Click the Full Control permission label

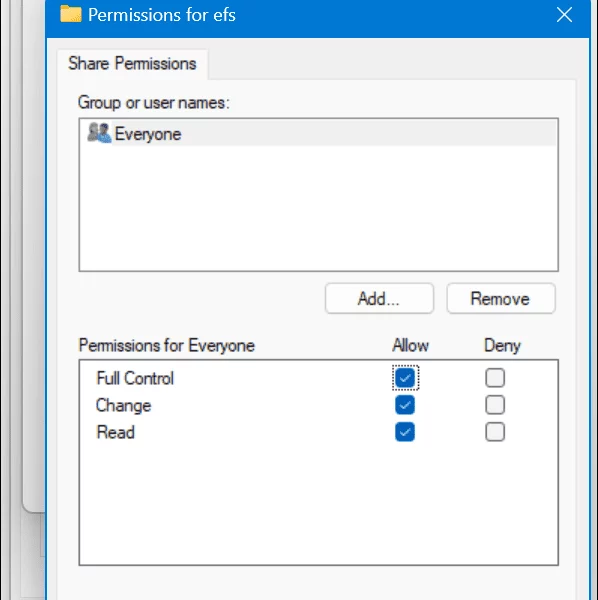click(135, 378)
